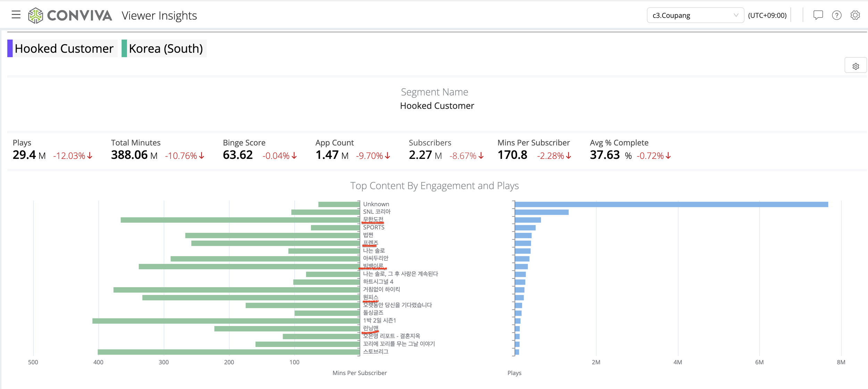The image size is (868, 389).
Task: Click the Unknown blue plays bar
Action: (x=671, y=204)
